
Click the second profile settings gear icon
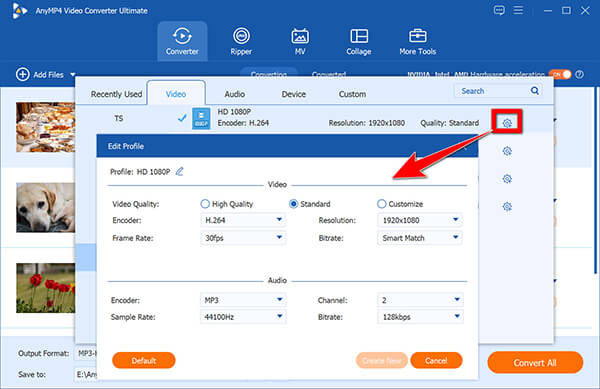[507, 151]
